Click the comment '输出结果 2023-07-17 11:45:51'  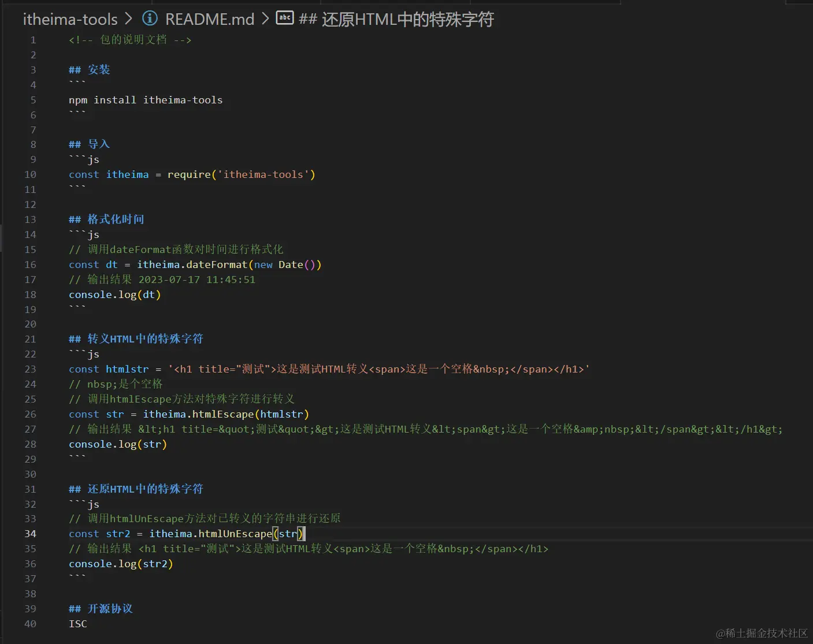point(162,280)
